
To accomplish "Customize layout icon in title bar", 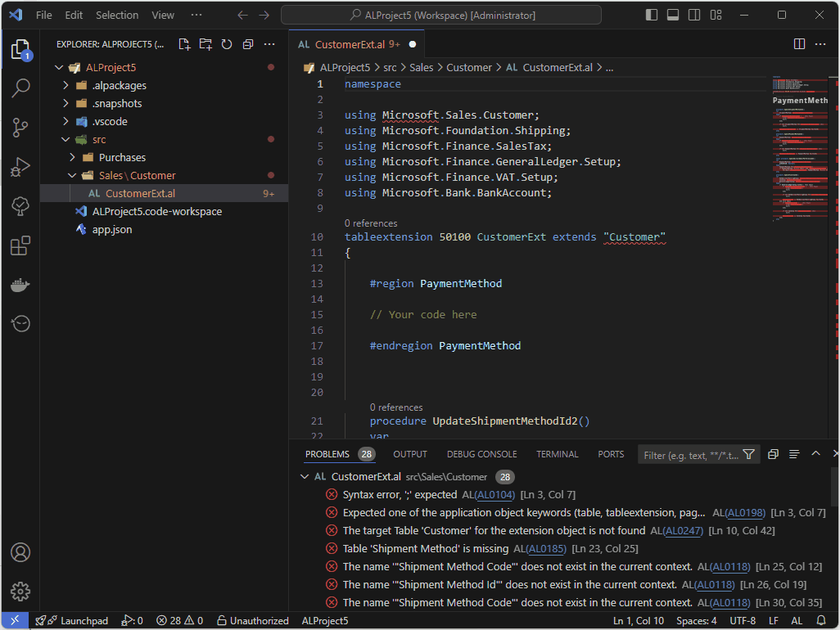I will pos(716,15).
